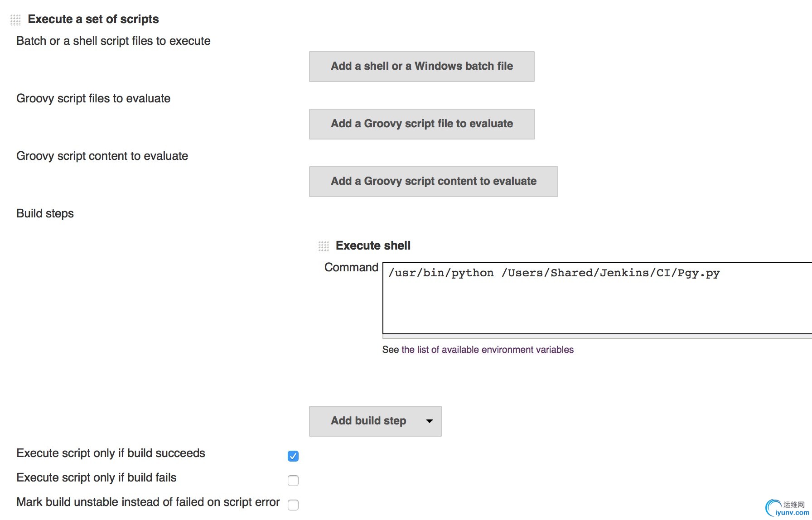Open the Add build step dropdown
Screen dimensions: 812x520
(375, 421)
